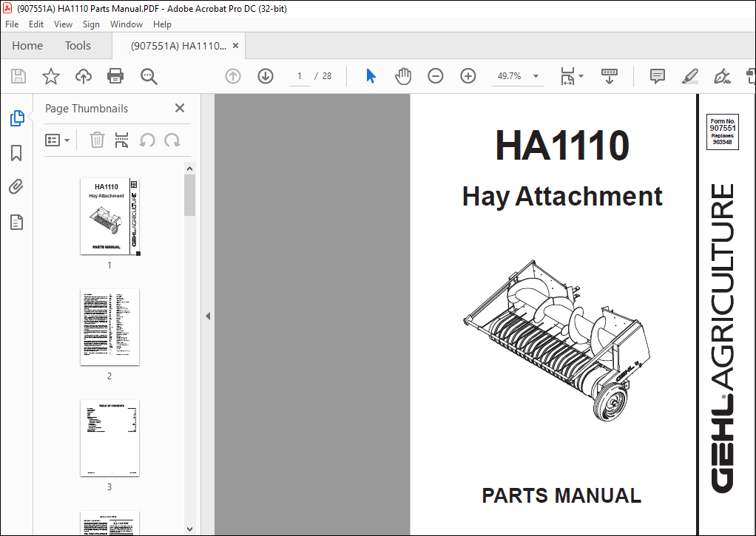The width and height of the screenshot is (756, 536).
Task: Click the page number field
Action: tap(300, 76)
